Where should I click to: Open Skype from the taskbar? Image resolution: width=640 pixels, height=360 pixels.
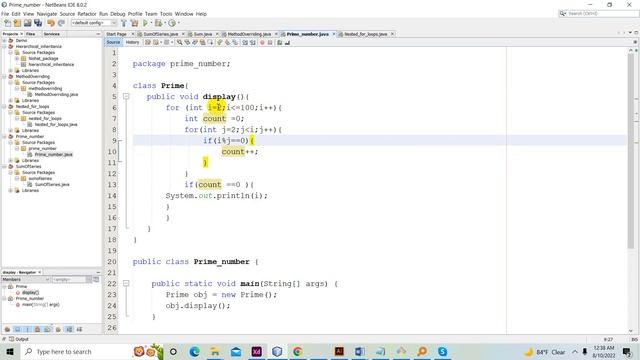442,351
